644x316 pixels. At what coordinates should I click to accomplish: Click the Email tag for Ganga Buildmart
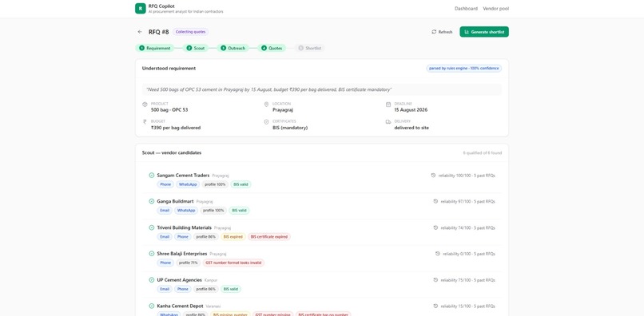point(165,211)
